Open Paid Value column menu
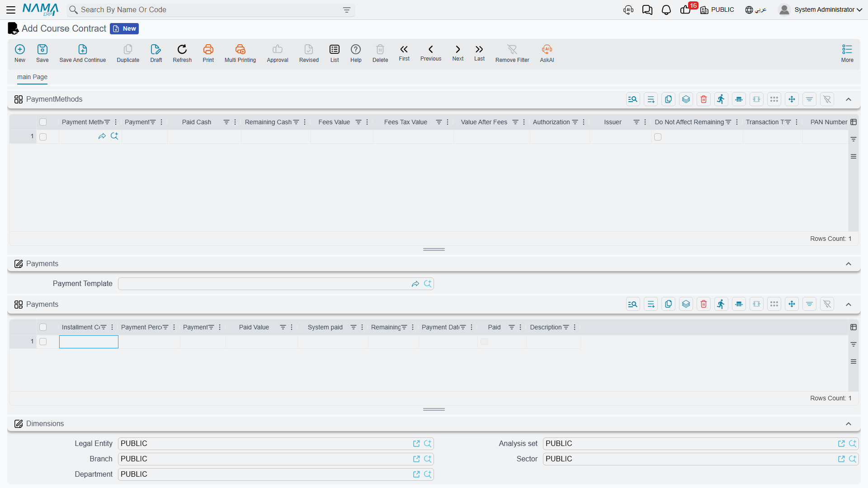868x488 pixels. (x=292, y=327)
